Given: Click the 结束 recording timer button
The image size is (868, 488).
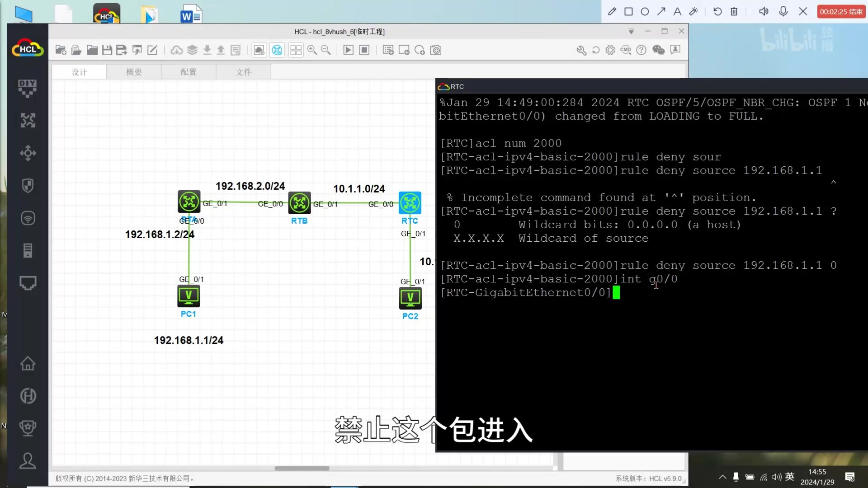Looking at the screenshot, I should [841, 12].
